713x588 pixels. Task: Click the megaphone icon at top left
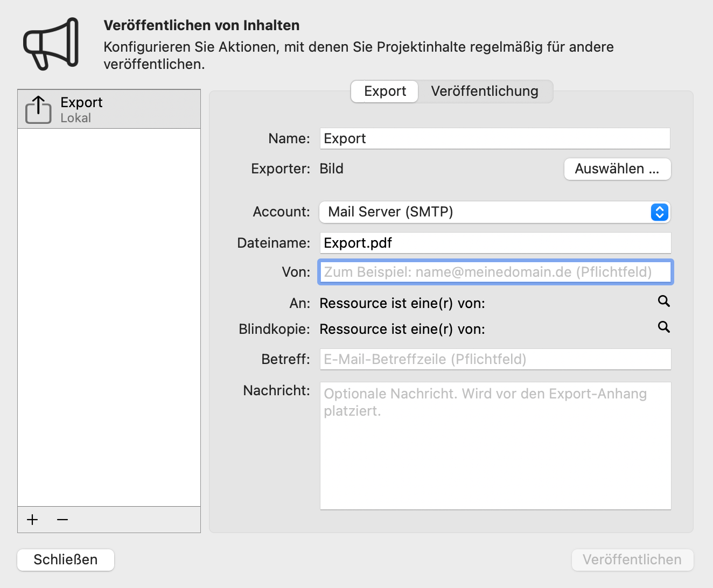50,43
